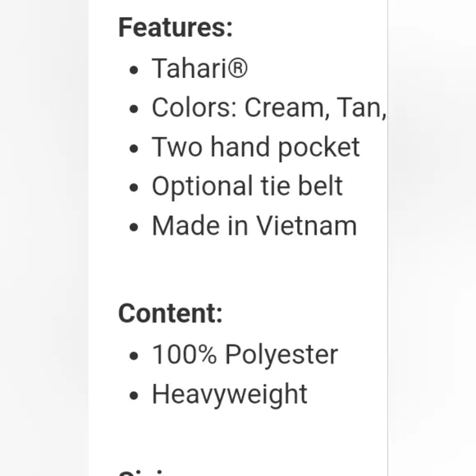Click the Features heading
The image size is (476, 476).
(176, 28)
